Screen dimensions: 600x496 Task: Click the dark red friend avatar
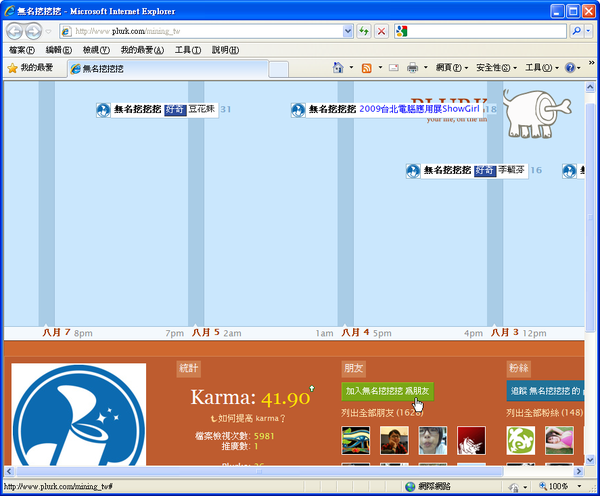pos(471,441)
